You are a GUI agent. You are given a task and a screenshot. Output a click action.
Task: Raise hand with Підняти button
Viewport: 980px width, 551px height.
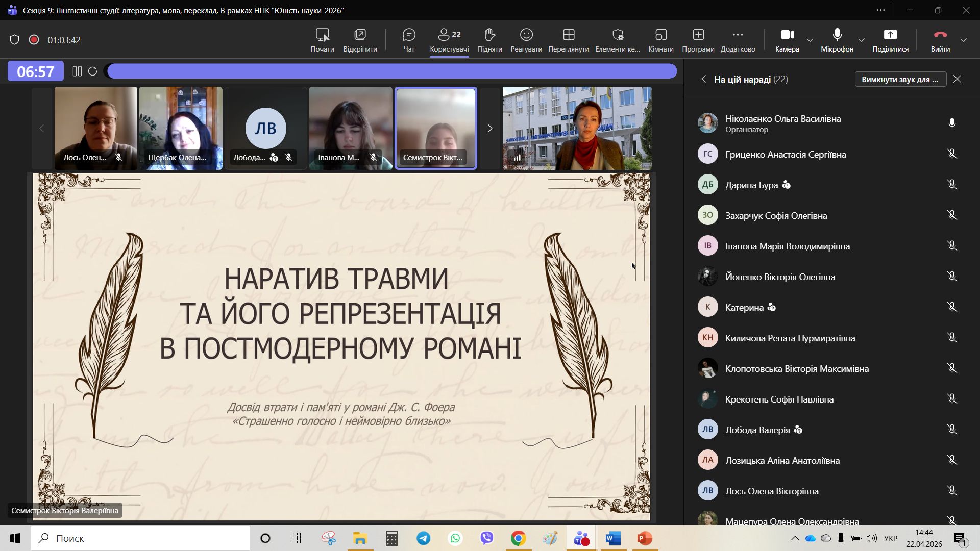(x=489, y=40)
